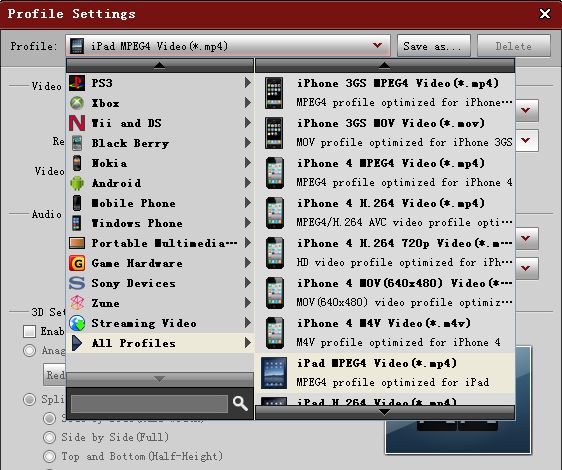The image size is (562, 470).
Task: Click the Streaming Video globe icon
Action: coord(77,323)
